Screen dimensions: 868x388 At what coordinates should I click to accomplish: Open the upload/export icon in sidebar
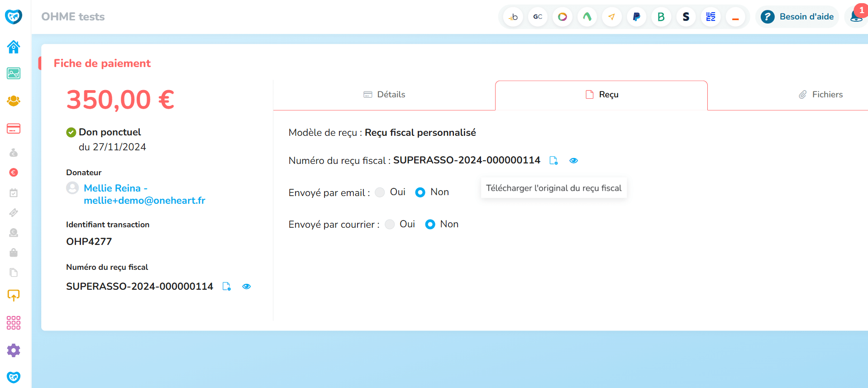(x=14, y=296)
